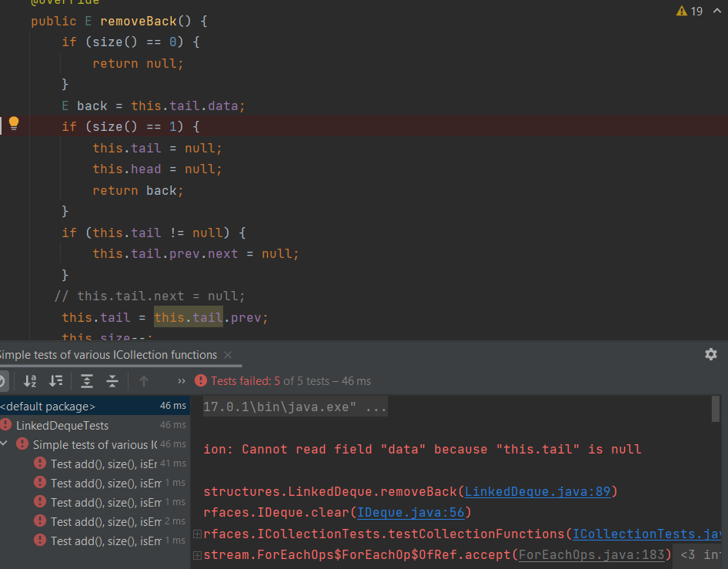The width and height of the screenshot is (728, 569).
Task: Select the default package root test node
Action: tap(48, 406)
